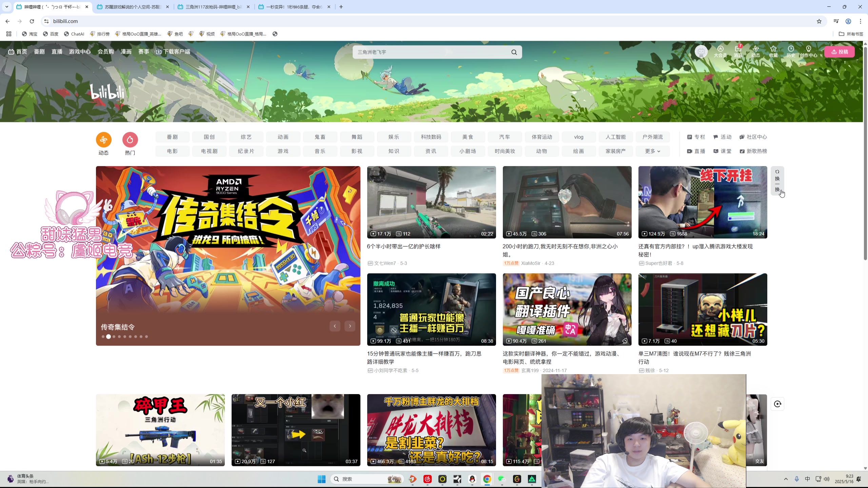Open the 消息 messages icon with badge
The width and height of the screenshot is (868, 488).
coord(738,52)
